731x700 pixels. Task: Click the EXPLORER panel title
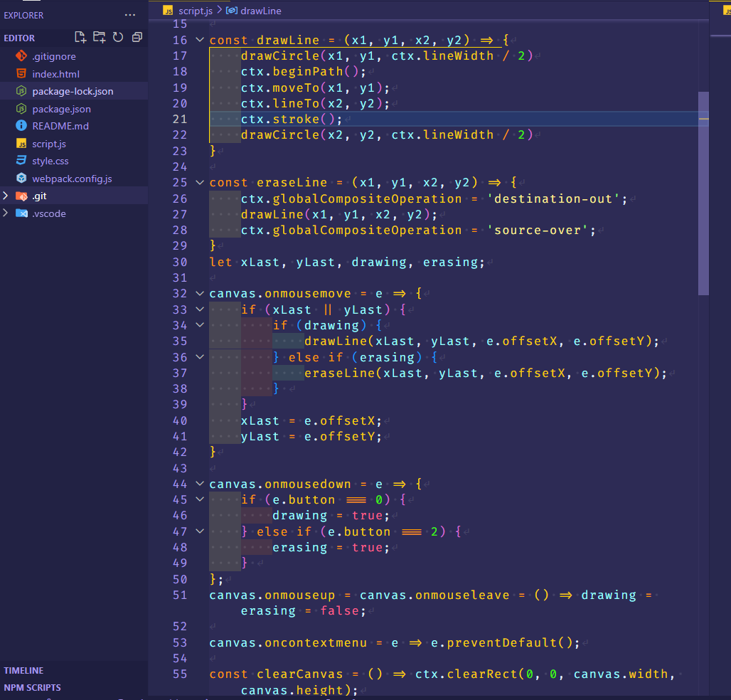(23, 16)
